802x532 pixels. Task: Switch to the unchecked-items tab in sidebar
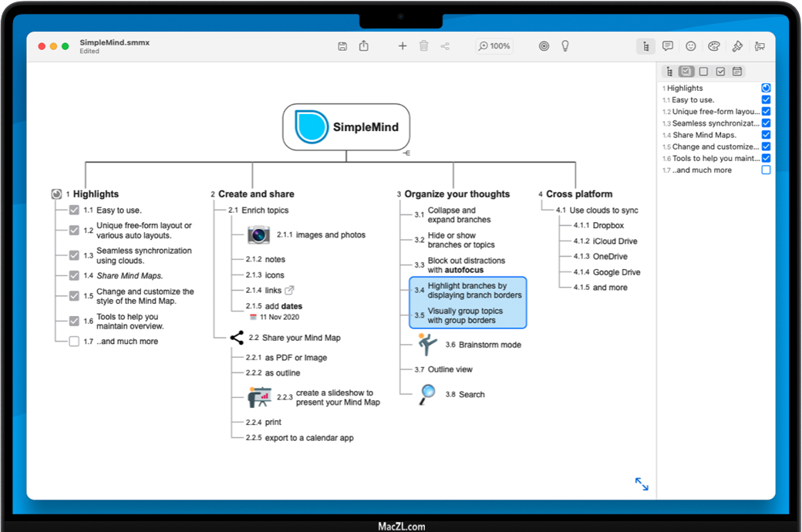(703, 72)
